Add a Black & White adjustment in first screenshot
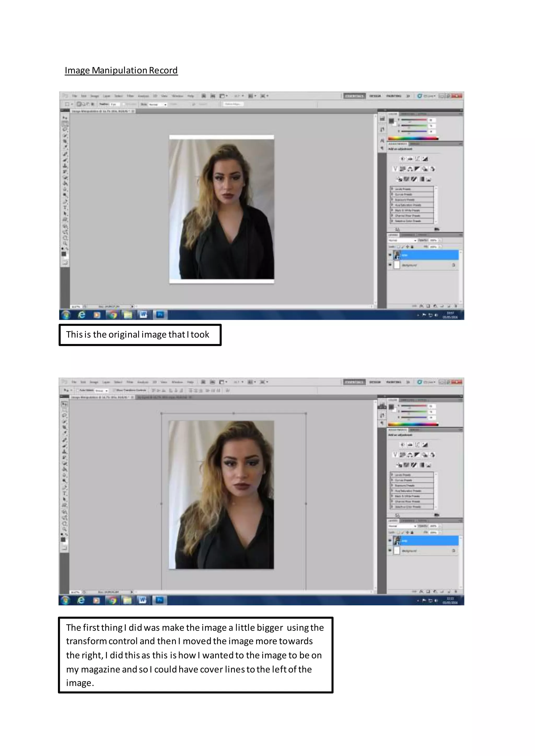The height and width of the screenshot is (756, 535). (x=417, y=169)
